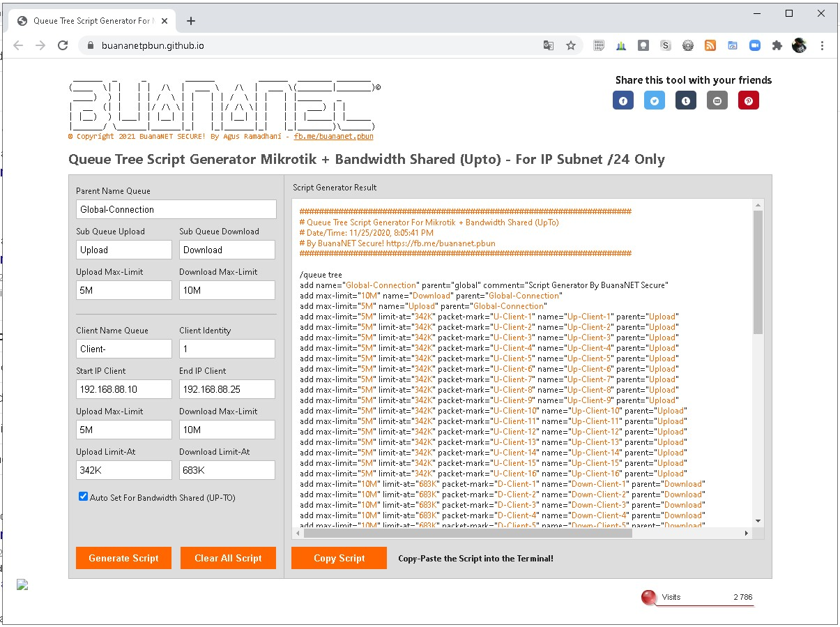Click 'Share this tool with your friends' heading

tap(694, 80)
